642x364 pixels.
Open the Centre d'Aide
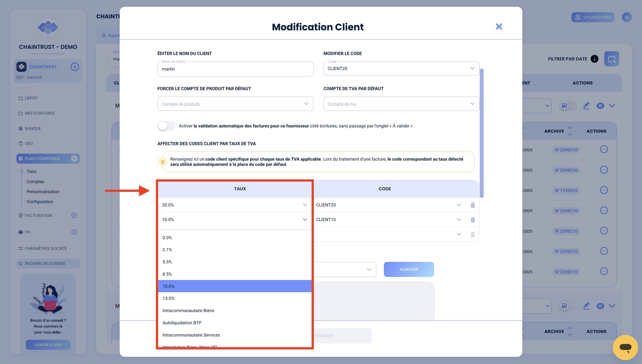point(48,345)
